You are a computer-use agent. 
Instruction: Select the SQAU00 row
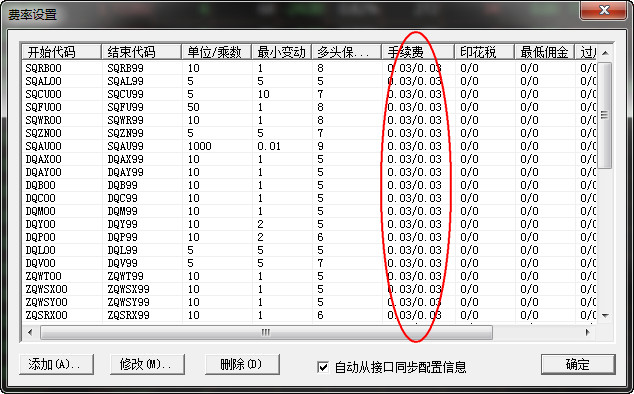309,146
